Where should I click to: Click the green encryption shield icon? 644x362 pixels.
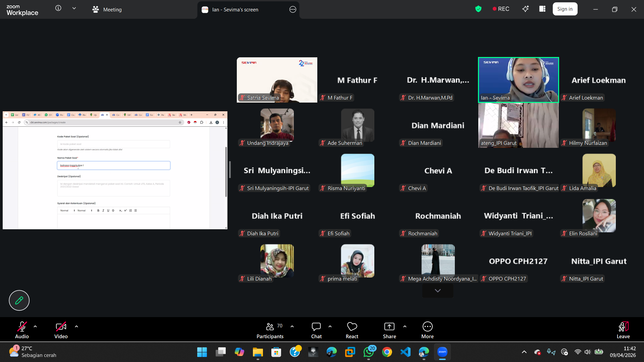pyautogui.click(x=478, y=9)
